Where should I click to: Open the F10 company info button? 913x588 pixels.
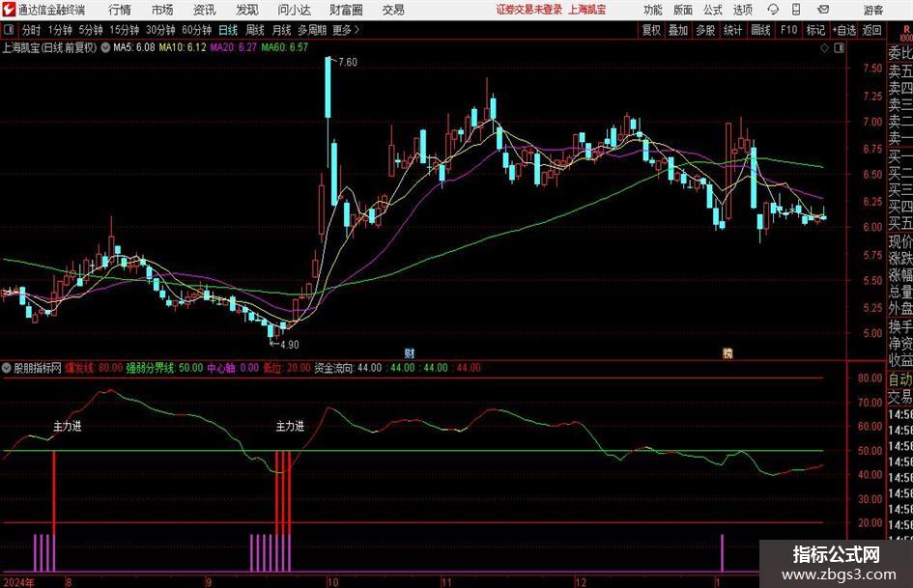[788, 30]
